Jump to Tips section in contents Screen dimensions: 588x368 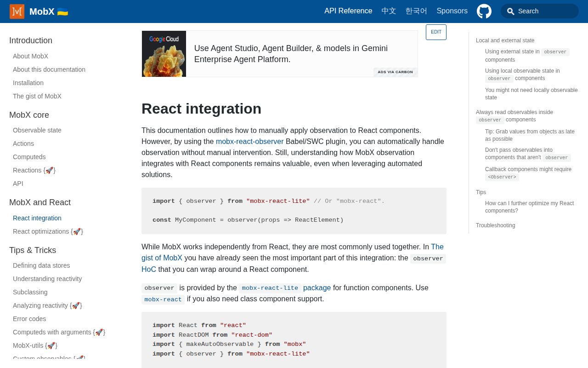pos(481,192)
